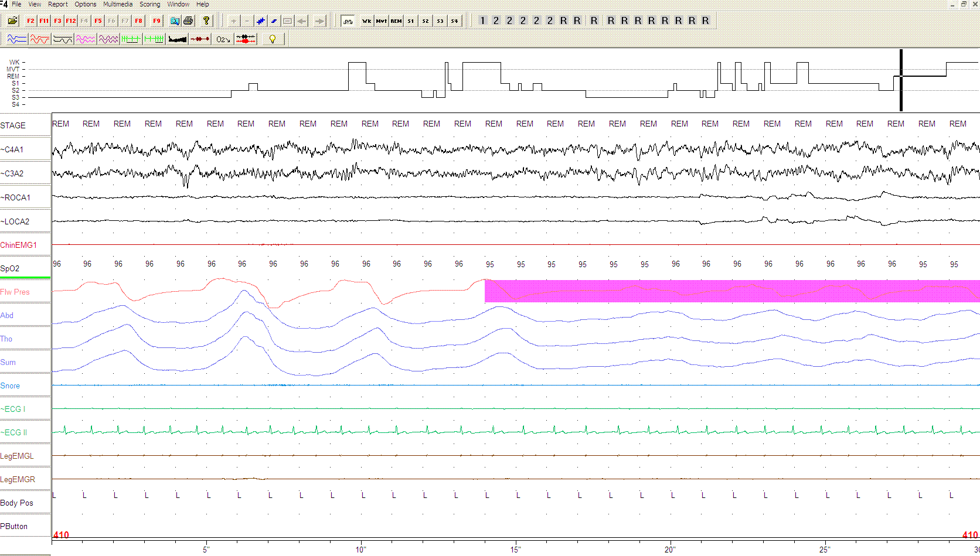The image size is (980, 556).
Task: Open the Help menu
Action: tap(202, 4)
